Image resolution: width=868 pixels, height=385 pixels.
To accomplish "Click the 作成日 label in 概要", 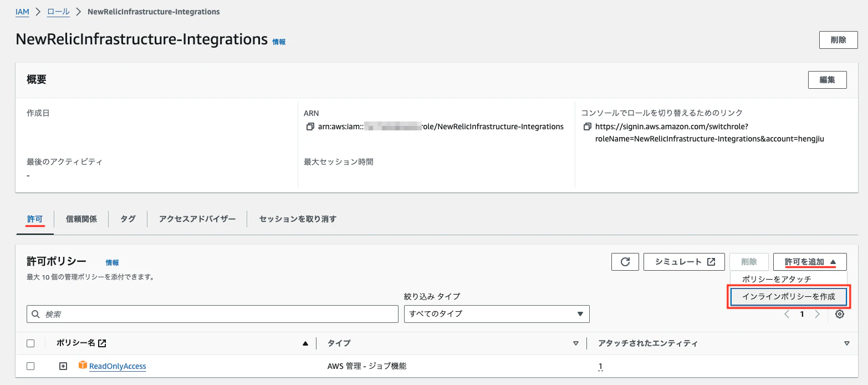I will point(38,113).
